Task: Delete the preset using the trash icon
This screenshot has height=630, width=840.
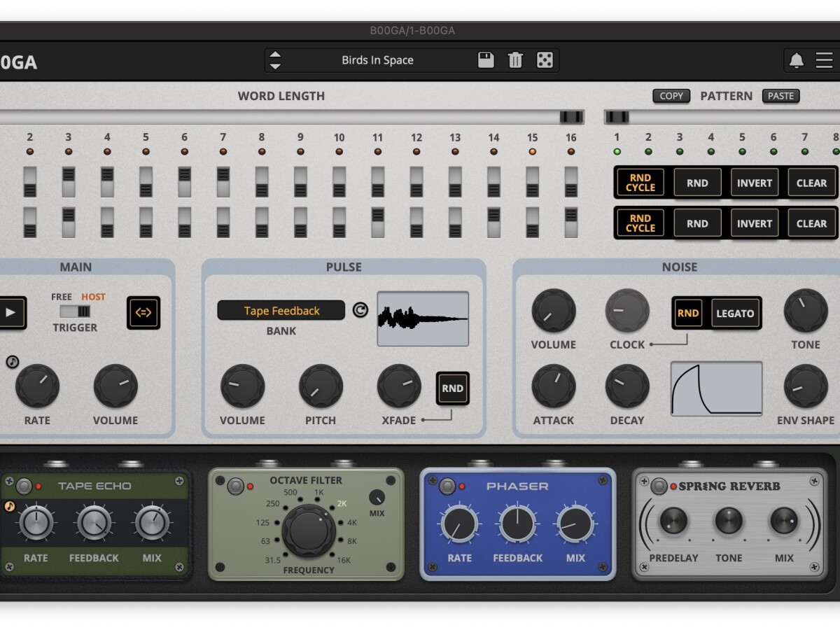Action: pos(515,60)
